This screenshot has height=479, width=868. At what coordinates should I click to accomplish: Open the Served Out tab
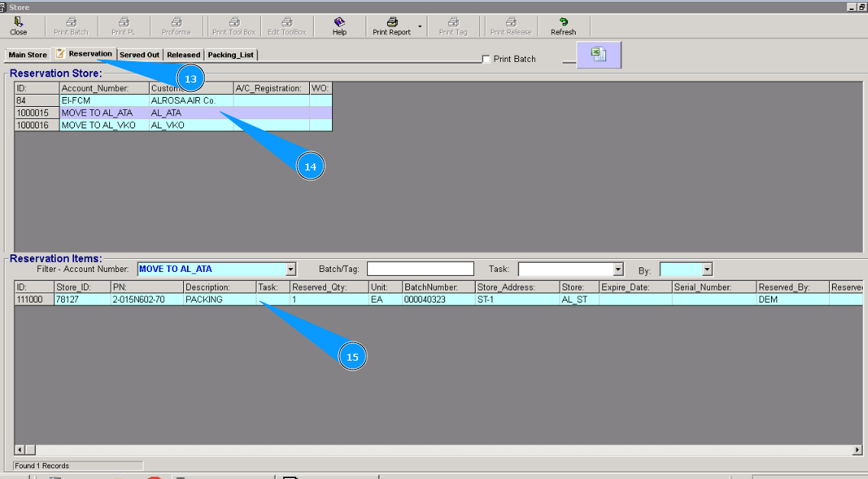tap(140, 55)
